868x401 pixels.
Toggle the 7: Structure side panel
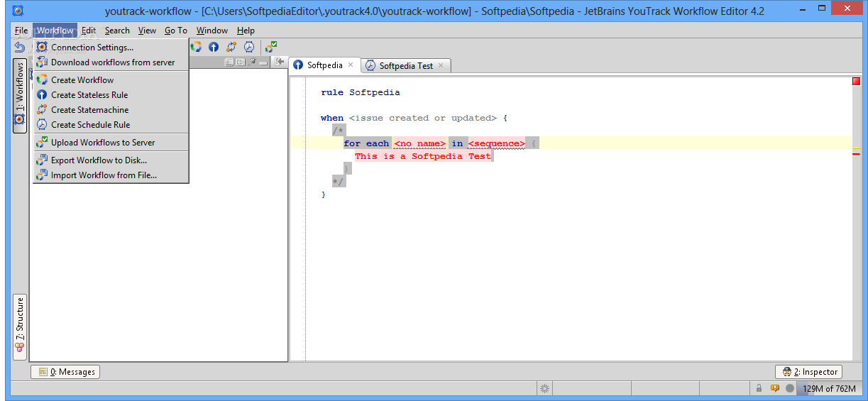[20, 327]
